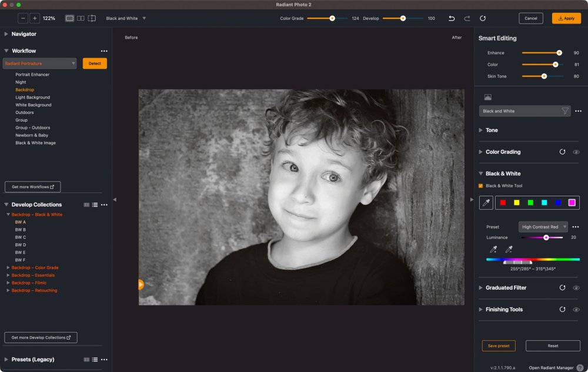Open help question mark icon
Viewport: 588px width, 372px height.
pos(580,368)
